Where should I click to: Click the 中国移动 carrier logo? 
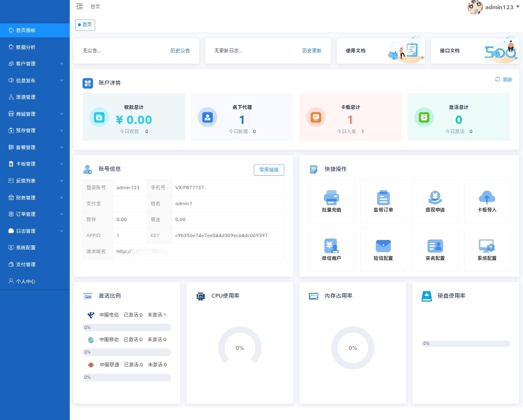91,340
